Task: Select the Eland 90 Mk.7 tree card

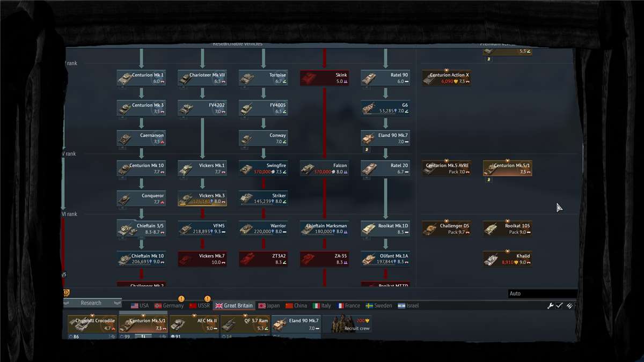Action: (x=386, y=138)
